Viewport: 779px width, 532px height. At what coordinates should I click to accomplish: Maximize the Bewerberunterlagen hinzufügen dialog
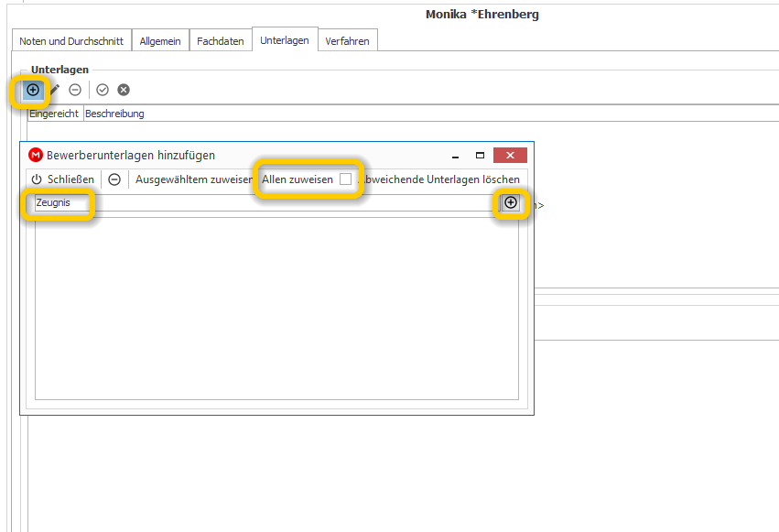480,156
